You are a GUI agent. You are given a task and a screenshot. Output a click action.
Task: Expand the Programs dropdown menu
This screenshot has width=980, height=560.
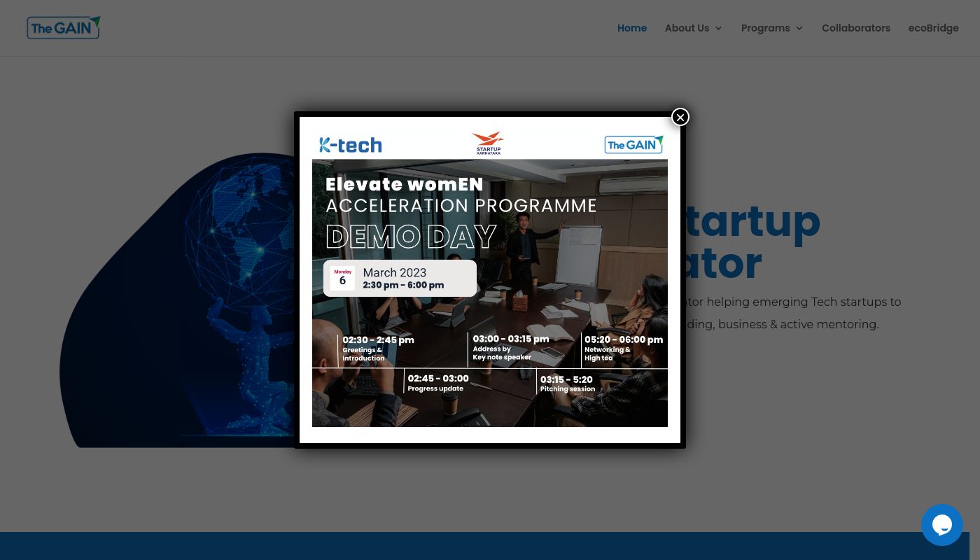(771, 28)
